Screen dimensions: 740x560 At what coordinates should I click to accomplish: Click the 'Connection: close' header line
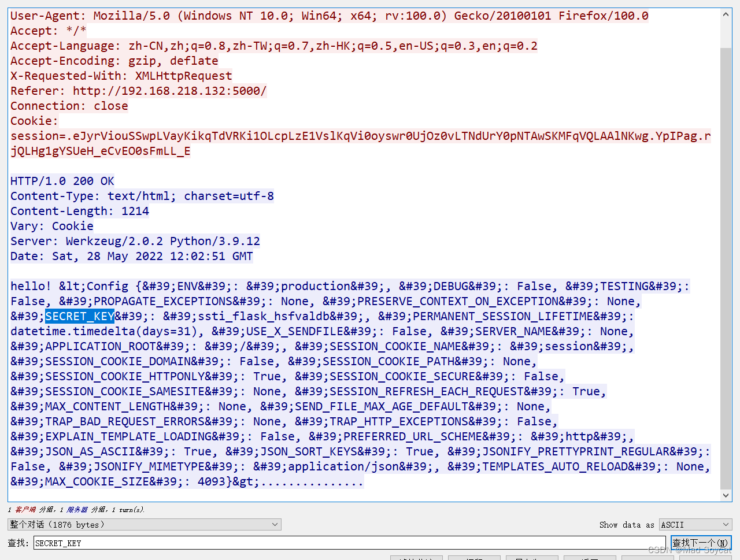click(69, 106)
